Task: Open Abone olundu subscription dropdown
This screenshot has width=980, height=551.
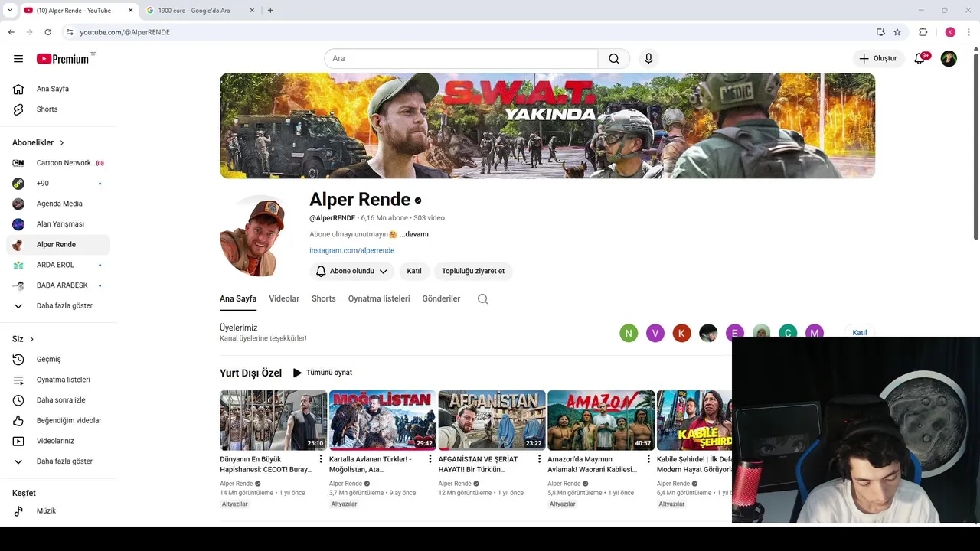Action: pyautogui.click(x=351, y=271)
